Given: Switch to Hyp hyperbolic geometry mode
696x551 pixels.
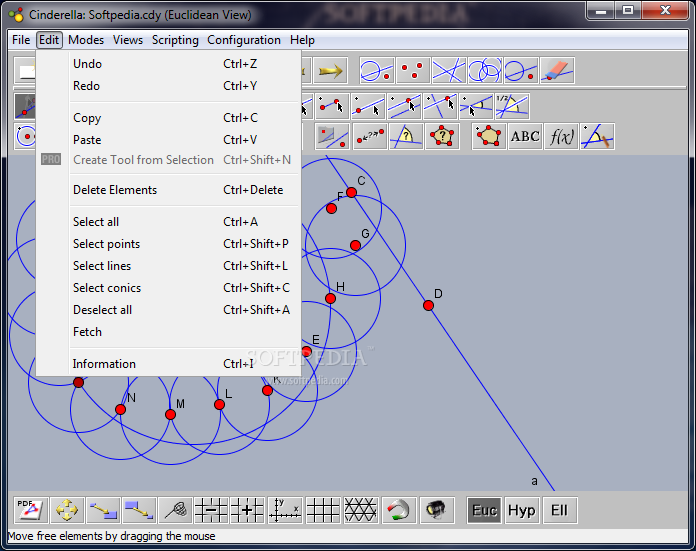Looking at the screenshot, I should click(x=522, y=510).
